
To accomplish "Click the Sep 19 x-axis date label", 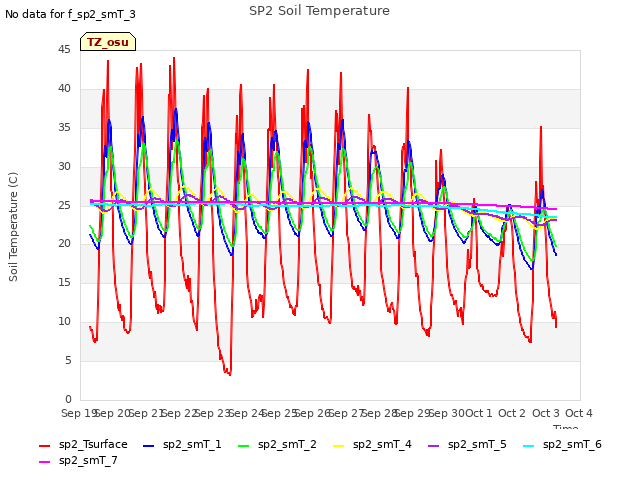I will coord(79,413).
